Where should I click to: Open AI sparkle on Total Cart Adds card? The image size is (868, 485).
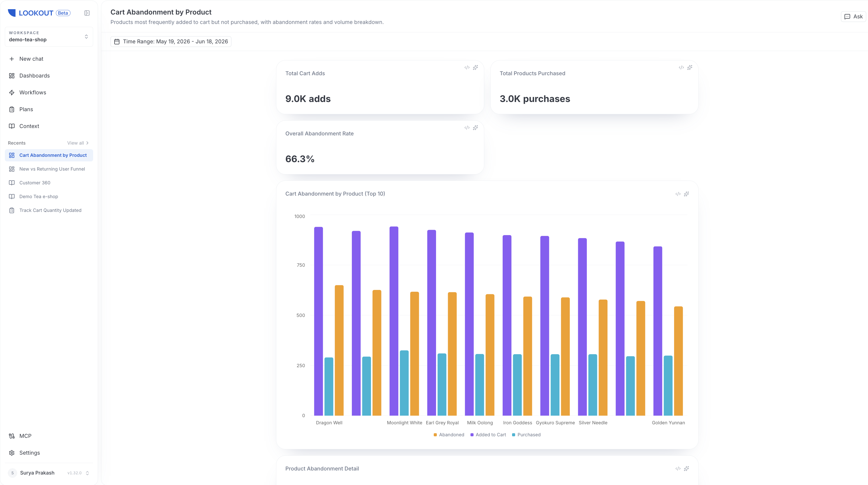pyautogui.click(x=475, y=68)
